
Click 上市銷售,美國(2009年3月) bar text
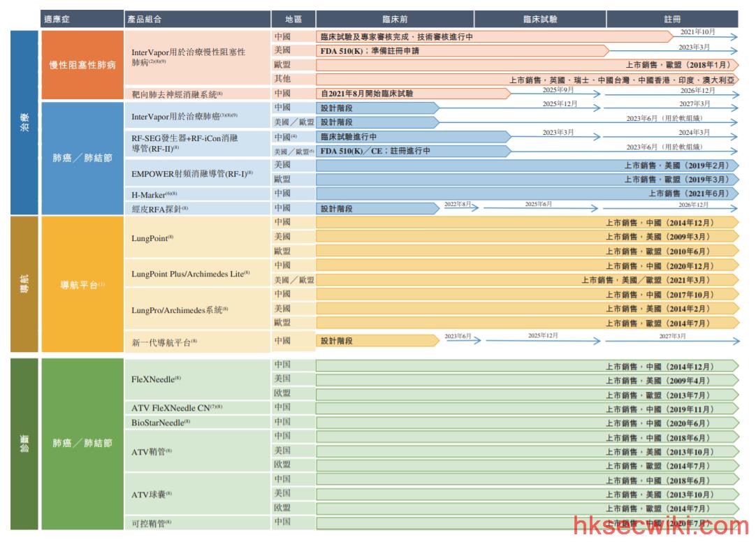pos(657,237)
